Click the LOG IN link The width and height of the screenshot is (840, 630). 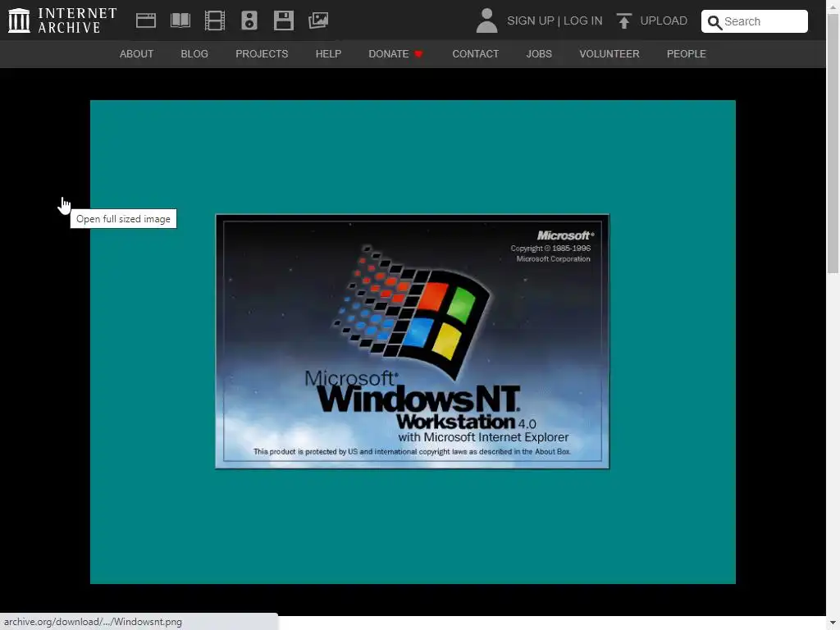click(583, 21)
